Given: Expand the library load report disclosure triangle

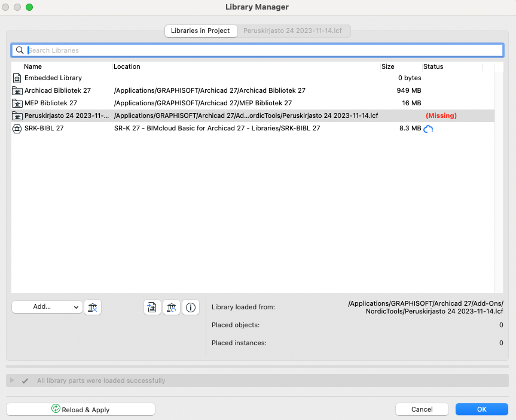Looking at the screenshot, I should coord(13,381).
